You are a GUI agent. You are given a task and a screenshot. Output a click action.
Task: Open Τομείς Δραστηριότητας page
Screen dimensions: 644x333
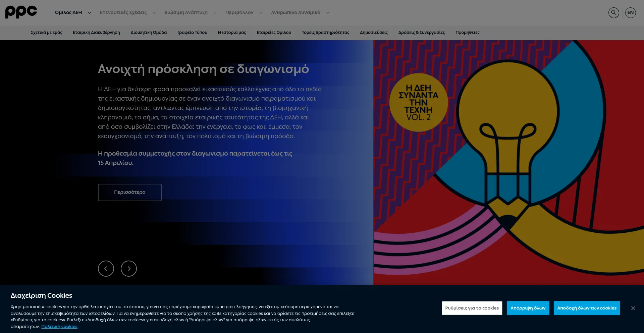tap(325, 33)
